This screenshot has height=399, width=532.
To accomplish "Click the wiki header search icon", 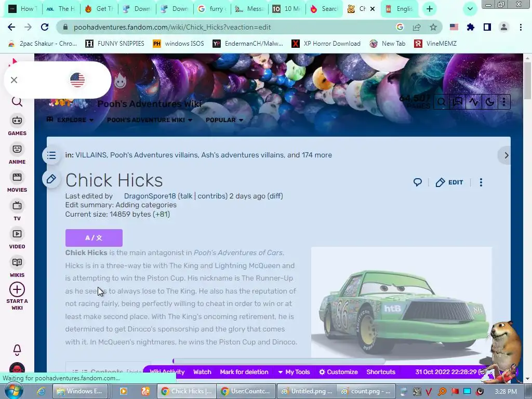I will click(x=442, y=102).
